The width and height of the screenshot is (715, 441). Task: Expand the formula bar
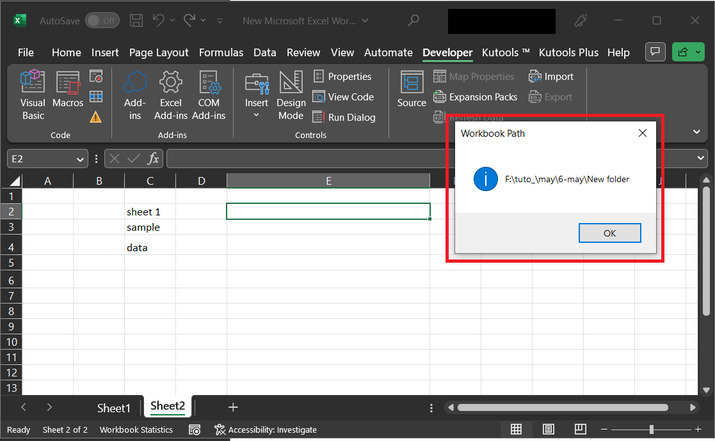click(700, 159)
